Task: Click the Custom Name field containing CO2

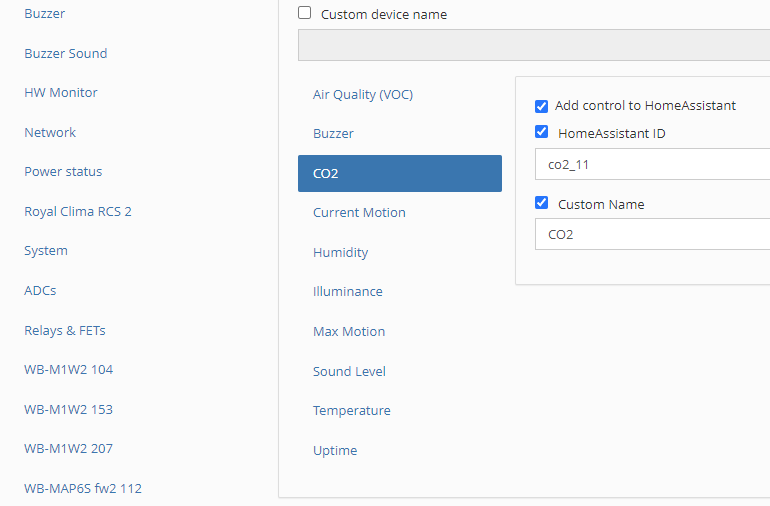Action: [652, 235]
